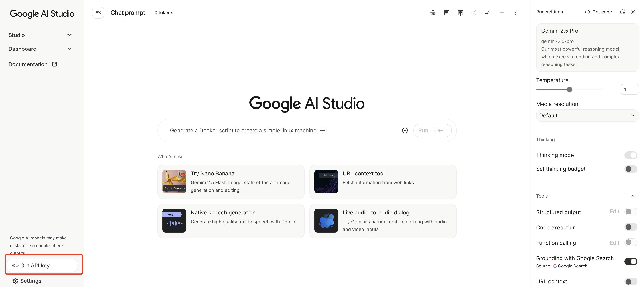Click the Get code brackets icon

[587, 12]
